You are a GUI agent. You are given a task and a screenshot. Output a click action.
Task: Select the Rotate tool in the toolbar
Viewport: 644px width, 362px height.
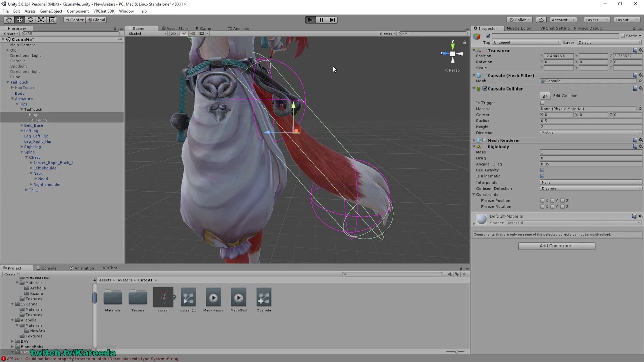(x=30, y=20)
